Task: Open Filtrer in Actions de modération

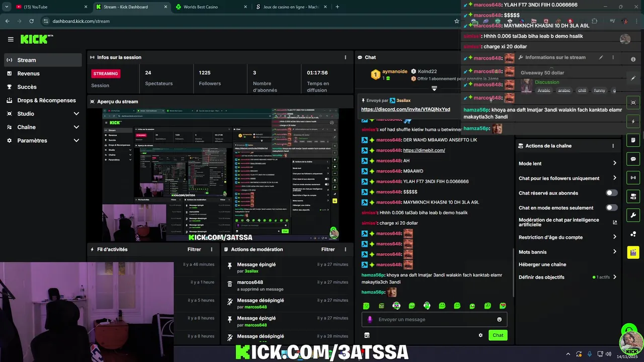Action: click(x=328, y=249)
